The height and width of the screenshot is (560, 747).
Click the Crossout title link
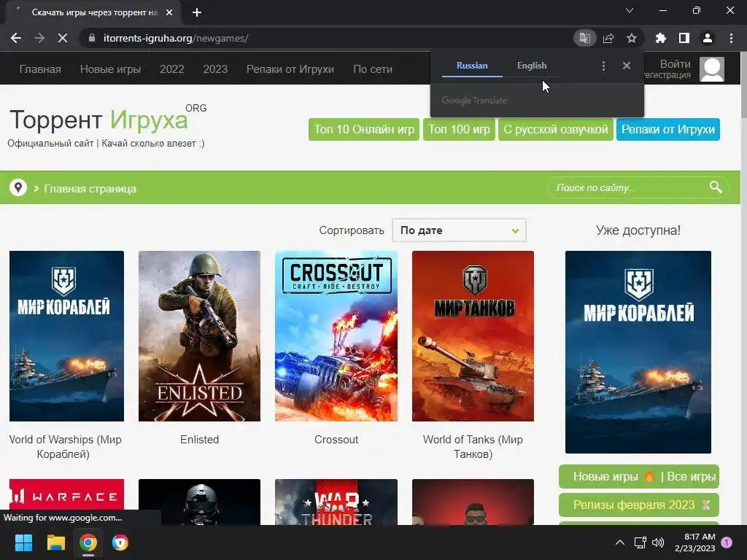coord(336,440)
